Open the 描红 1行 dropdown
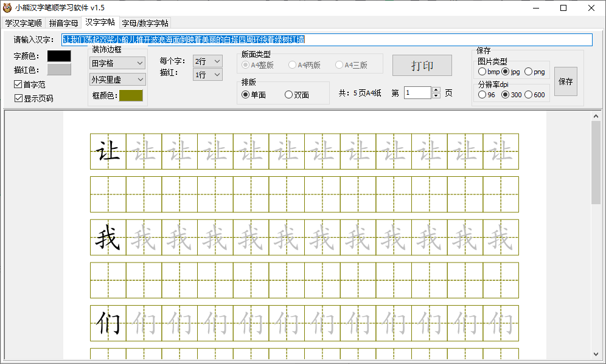 (207, 75)
